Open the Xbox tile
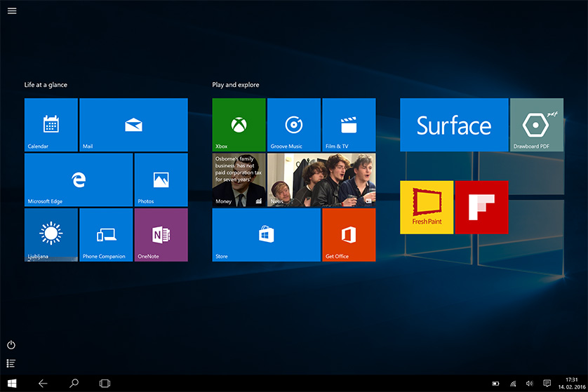The width and height of the screenshot is (588, 392). coord(239,125)
